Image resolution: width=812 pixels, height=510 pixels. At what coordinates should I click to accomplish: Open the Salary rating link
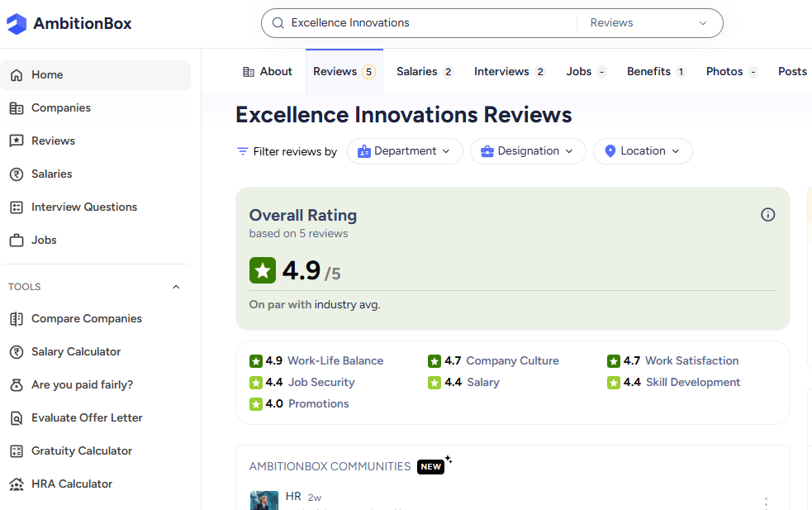click(x=483, y=383)
